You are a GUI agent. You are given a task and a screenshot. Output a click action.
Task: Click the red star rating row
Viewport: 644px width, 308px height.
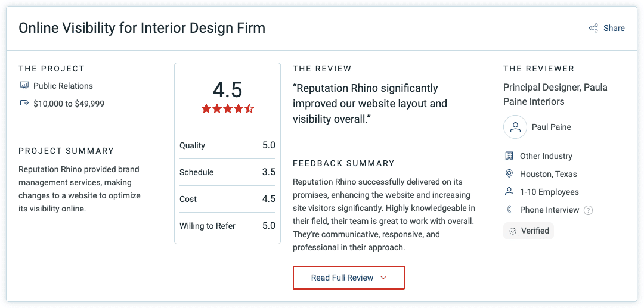tap(228, 108)
